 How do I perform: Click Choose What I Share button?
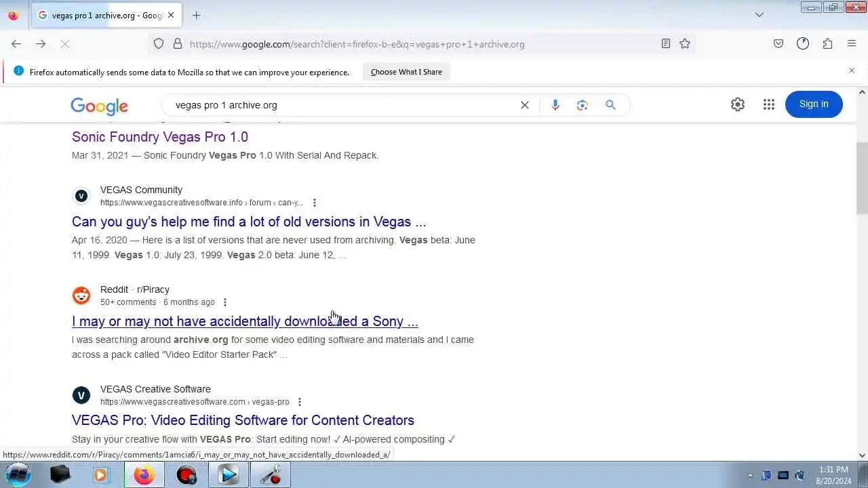406,72
